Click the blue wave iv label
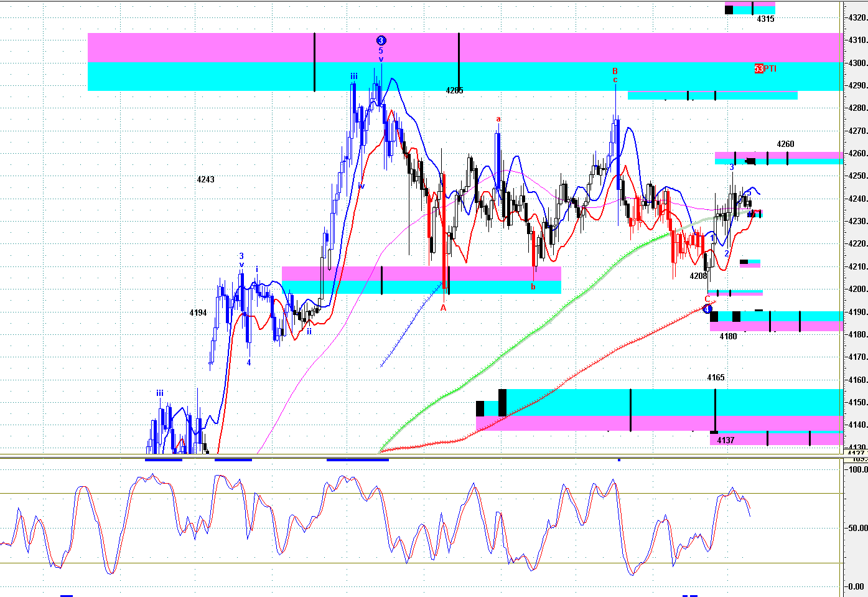 coord(361,186)
